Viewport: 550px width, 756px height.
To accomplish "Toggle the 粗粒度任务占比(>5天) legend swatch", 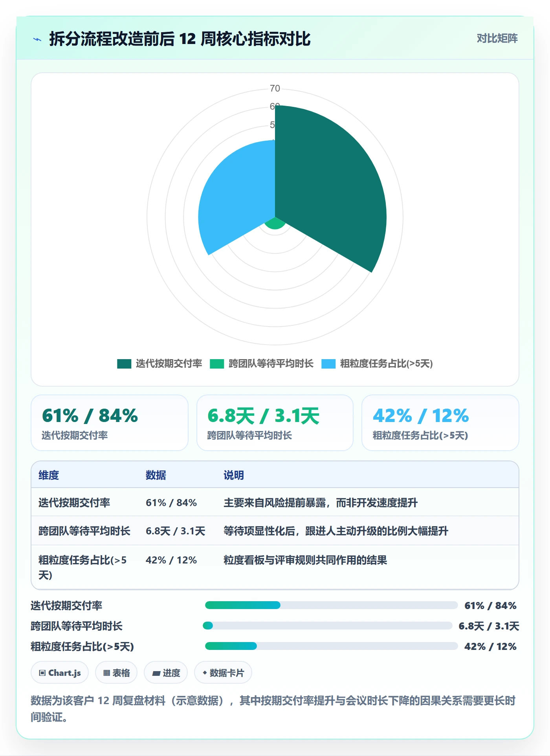I will click(328, 364).
